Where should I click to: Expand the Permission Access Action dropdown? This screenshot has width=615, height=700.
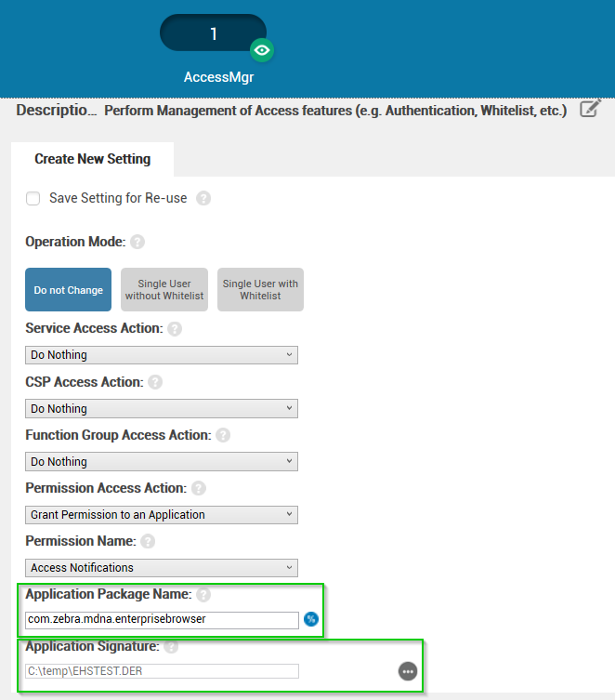tap(162, 514)
